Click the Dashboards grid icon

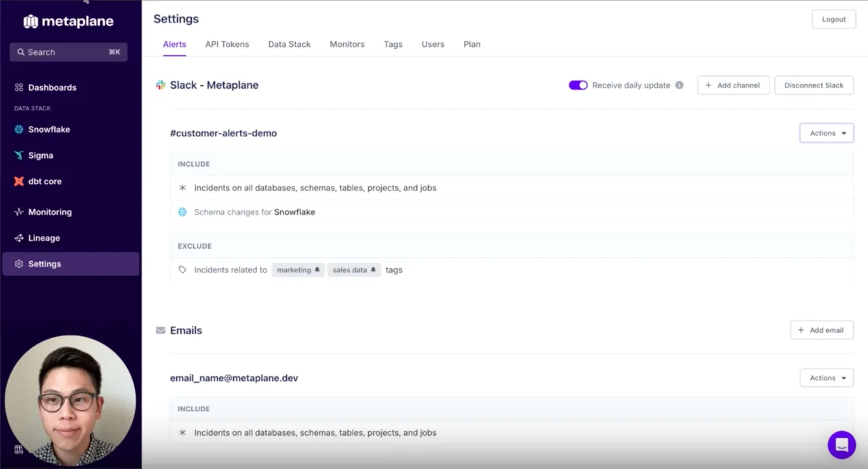pyautogui.click(x=19, y=87)
